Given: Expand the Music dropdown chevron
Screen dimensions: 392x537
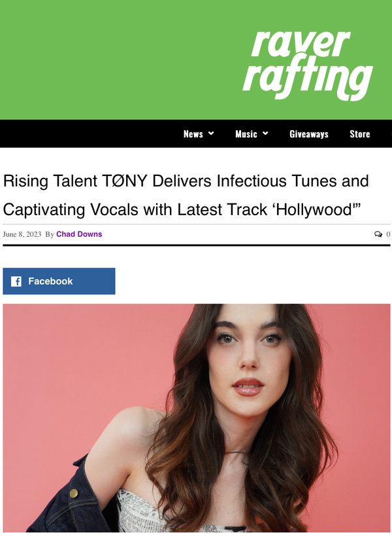Looking at the screenshot, I should (x=265, y=133).
